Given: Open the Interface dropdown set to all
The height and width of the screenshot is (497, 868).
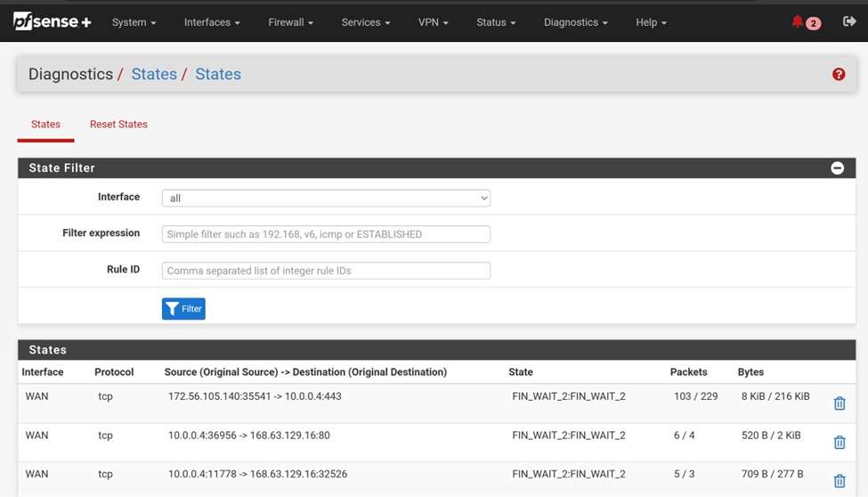Looking at the screenshot, I should point(326,198).
